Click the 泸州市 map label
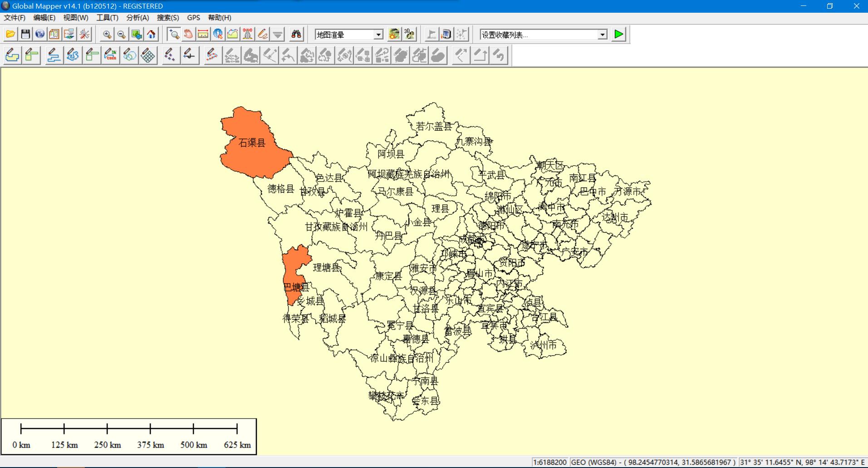This screenshot has width=868, height=468. pyautogui.click(x=544, y=345)
